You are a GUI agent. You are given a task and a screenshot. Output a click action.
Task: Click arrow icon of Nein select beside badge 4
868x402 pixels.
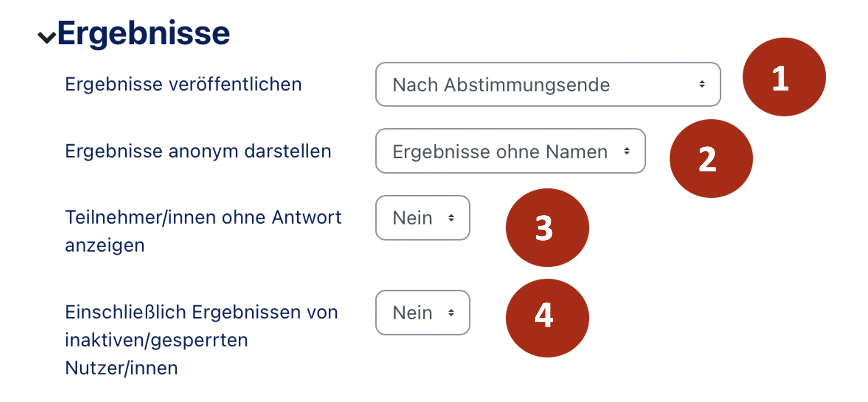(451, 313)
